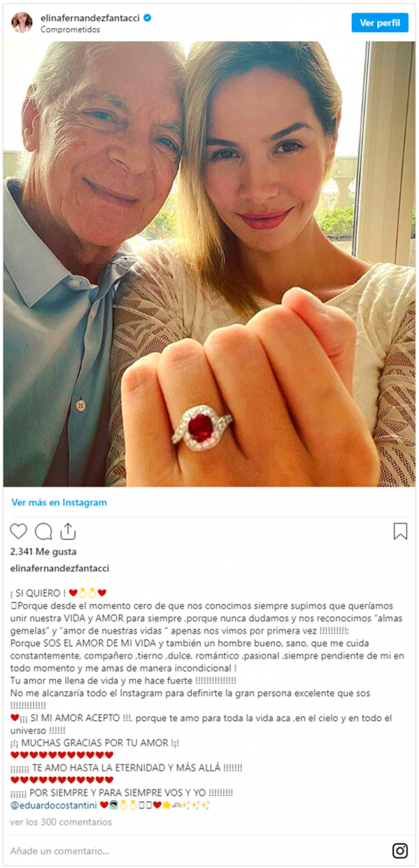
Task: Click the ruby ring in the photo
Action: pyautogui.click(x=201, y=427)
